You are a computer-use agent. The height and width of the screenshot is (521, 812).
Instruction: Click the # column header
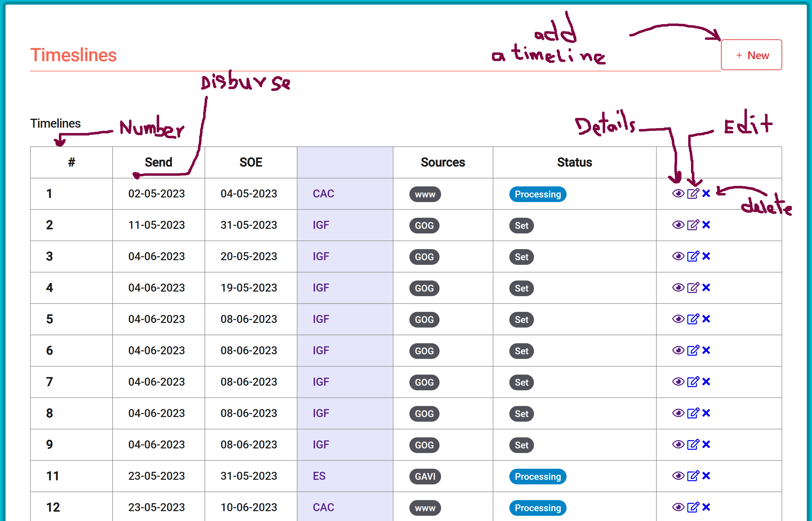click(71, 162)
